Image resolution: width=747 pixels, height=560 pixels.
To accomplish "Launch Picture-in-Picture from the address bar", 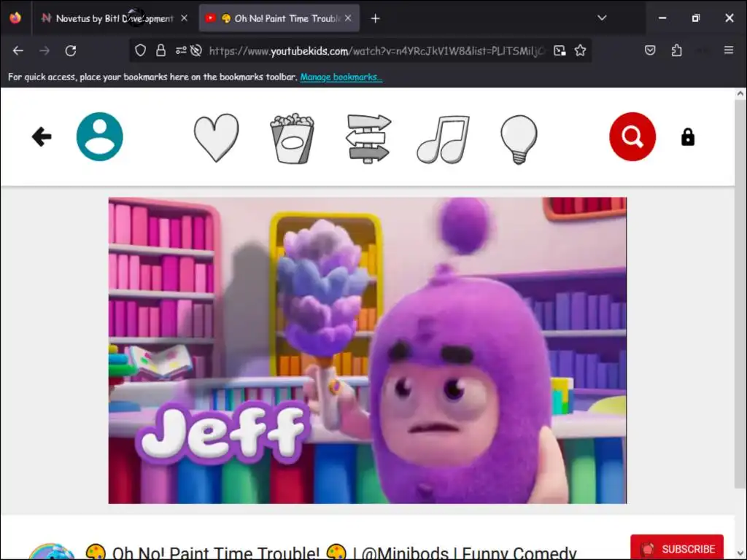I will pos(560,50).
